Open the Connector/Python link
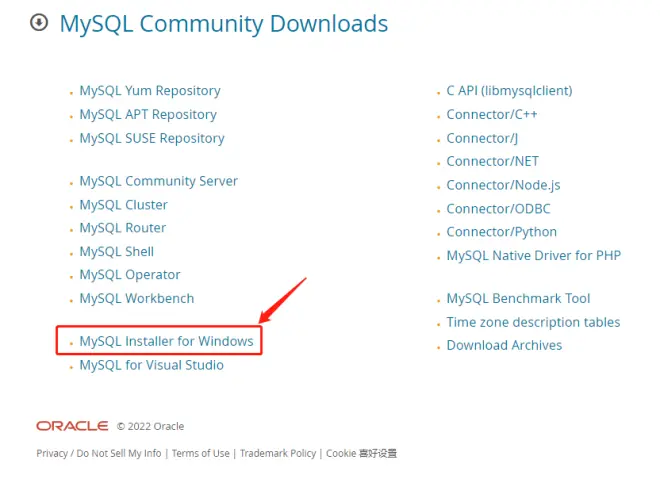 (x=502, y=232)
